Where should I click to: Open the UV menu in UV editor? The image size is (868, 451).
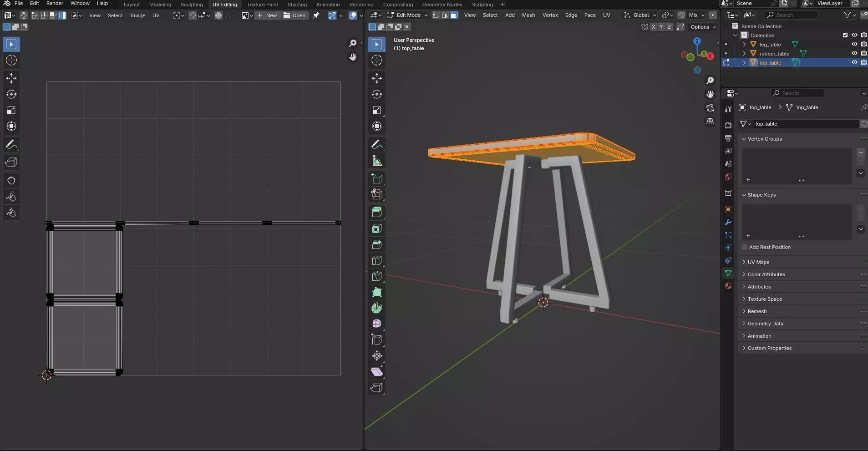156,15
